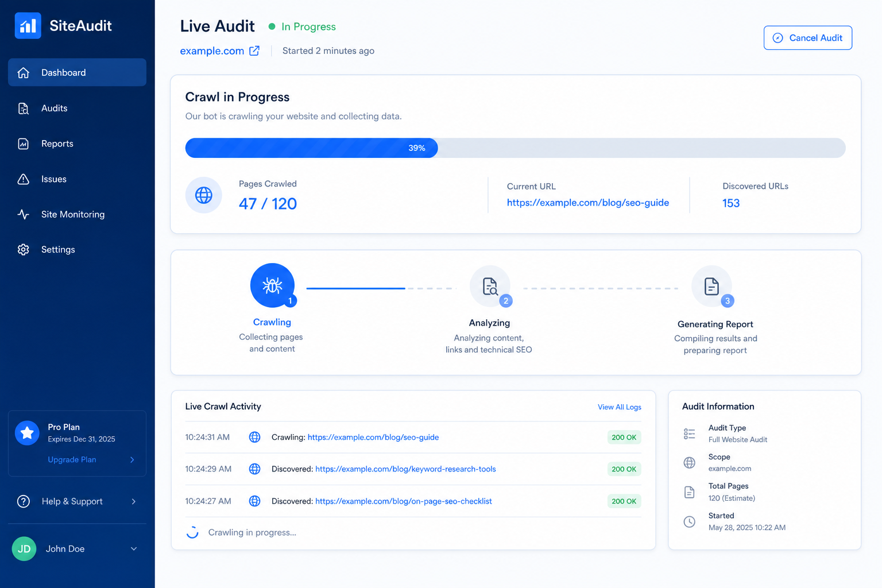Click the 200 OK badge for keyword-research-tools row
Image resolution: width=882 pixels, height=588 pixels.
tap(624, 469)
